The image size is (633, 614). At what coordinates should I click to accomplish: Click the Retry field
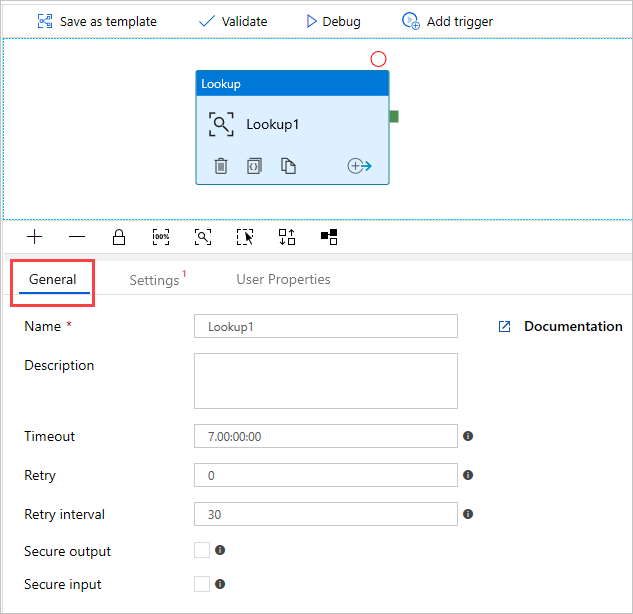point(326,475)
